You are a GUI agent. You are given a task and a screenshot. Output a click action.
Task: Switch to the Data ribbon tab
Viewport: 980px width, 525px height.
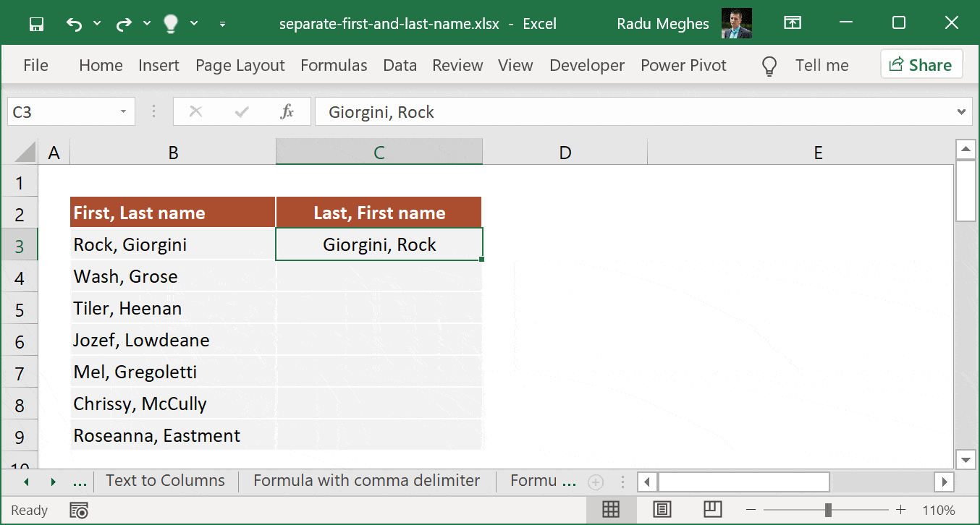coord(400,65)
